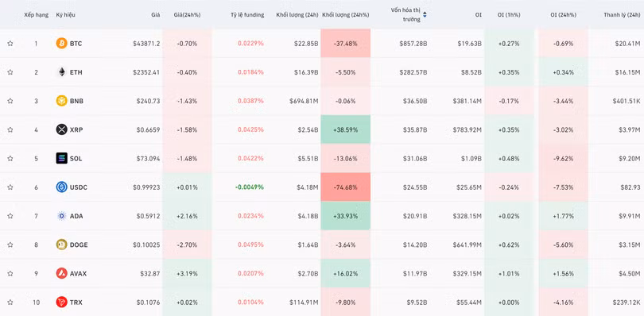Click BTC market cap $857.28B
Viewport: 644px width, 316px height.
pyautogui.click(x=413, y=43)
